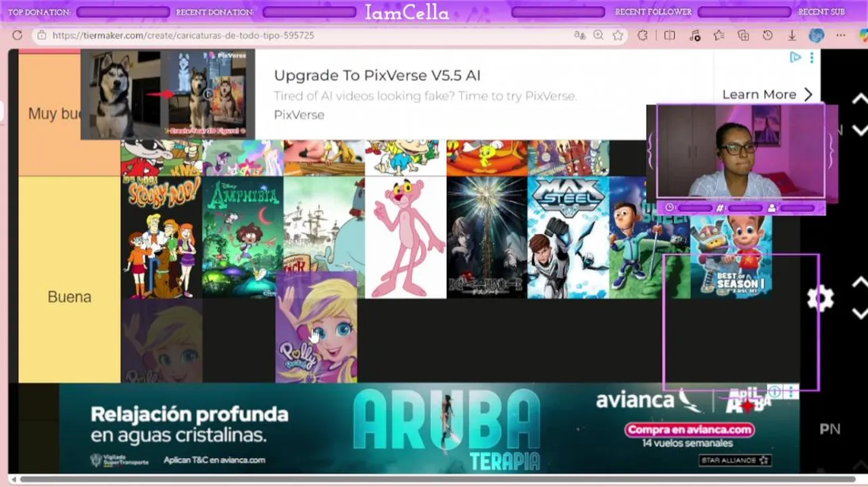The image size is (868, 487).
Task: Click the Relajación profunda ad text
Action: [x=189, y=424]
